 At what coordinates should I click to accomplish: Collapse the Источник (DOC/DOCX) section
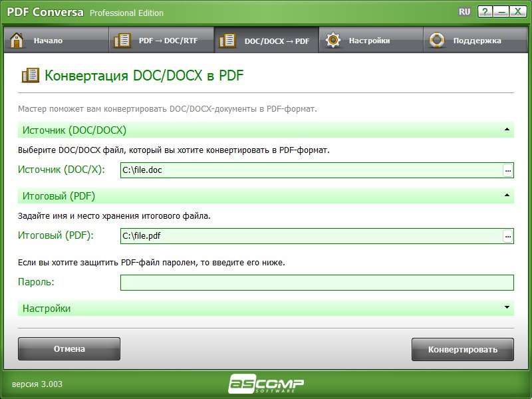[507, 129]
